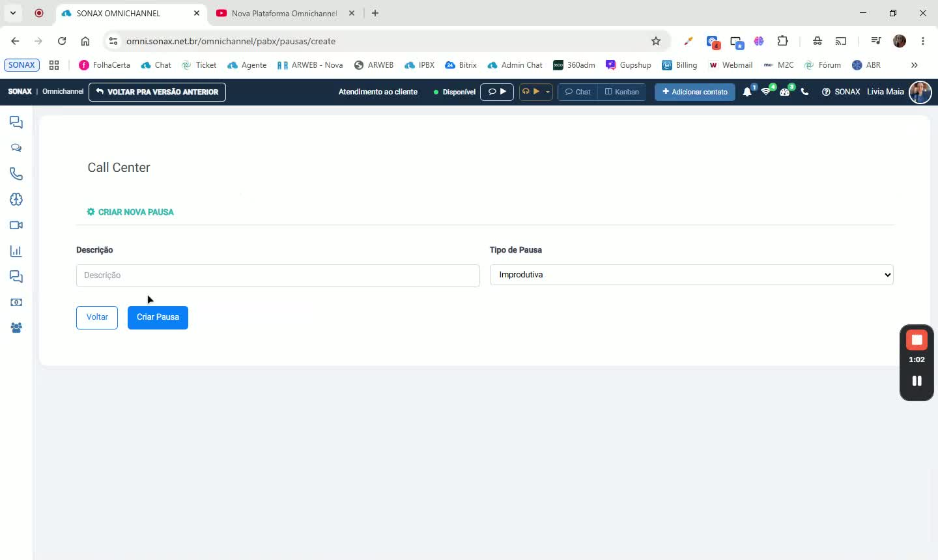Expand the headset pause dropdown arrow
This screenshot has width=938, height=560.
548,92
